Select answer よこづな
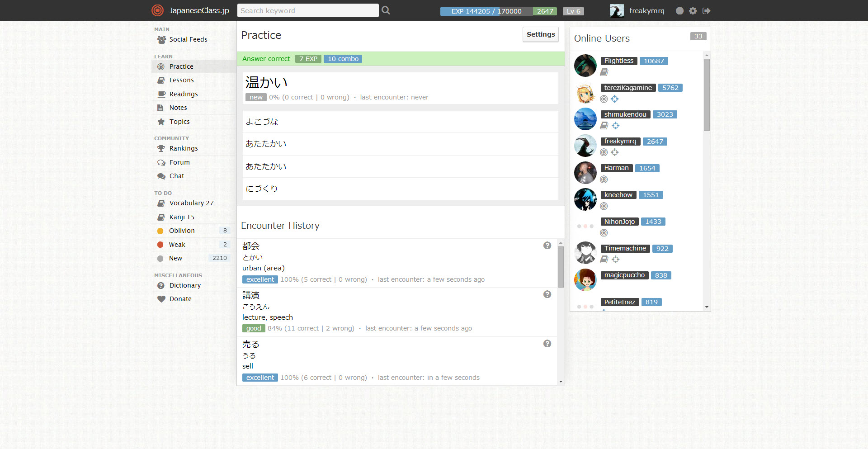 pos(400,122)
